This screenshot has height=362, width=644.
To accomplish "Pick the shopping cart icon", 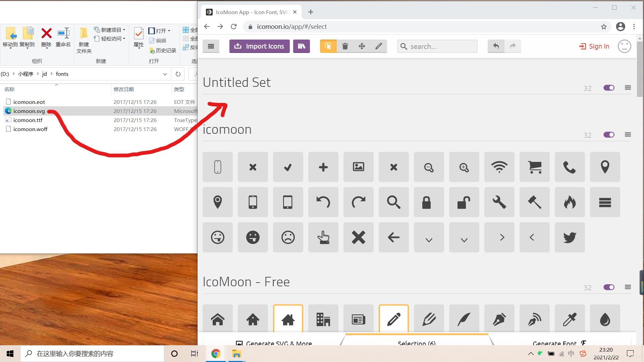I will coord(534,167).
